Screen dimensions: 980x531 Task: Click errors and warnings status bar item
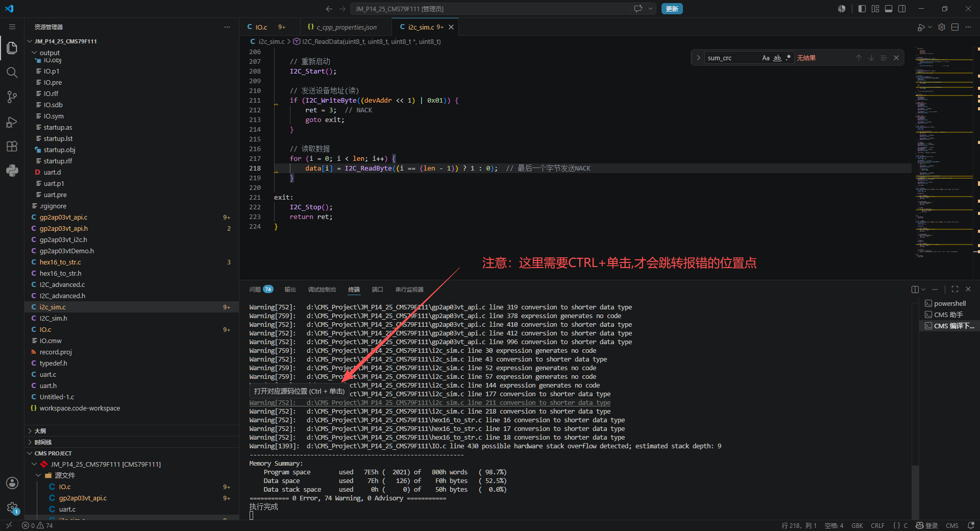pos(38,525)
